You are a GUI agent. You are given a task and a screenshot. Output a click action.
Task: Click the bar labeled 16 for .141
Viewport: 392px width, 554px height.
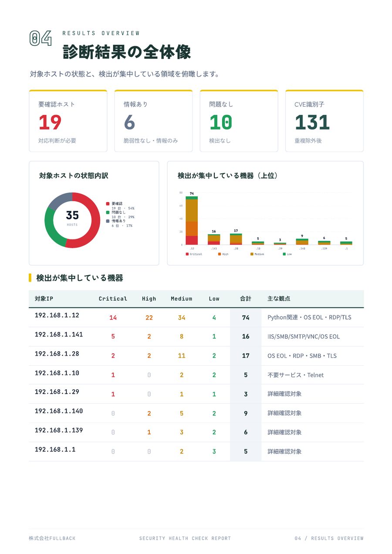coord(214,240)
